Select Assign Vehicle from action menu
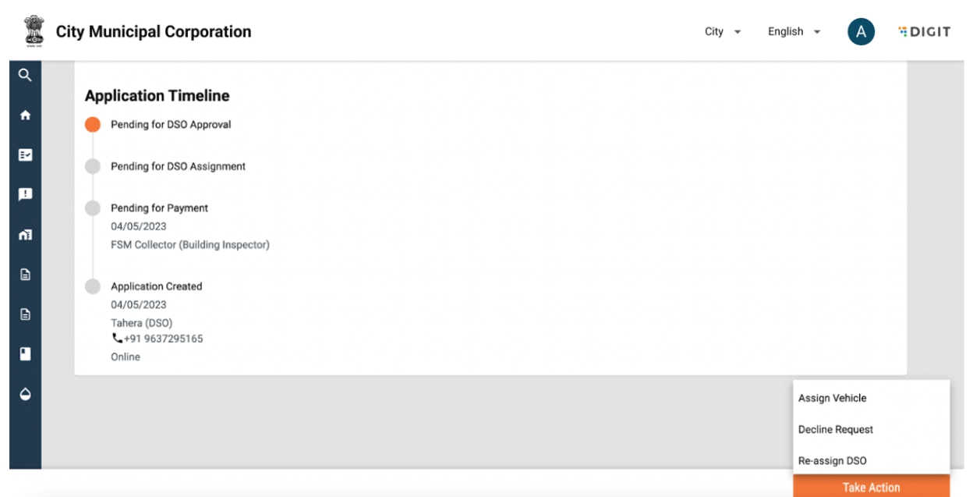Viewport: 980px width, 497px height. coord(832,398)
